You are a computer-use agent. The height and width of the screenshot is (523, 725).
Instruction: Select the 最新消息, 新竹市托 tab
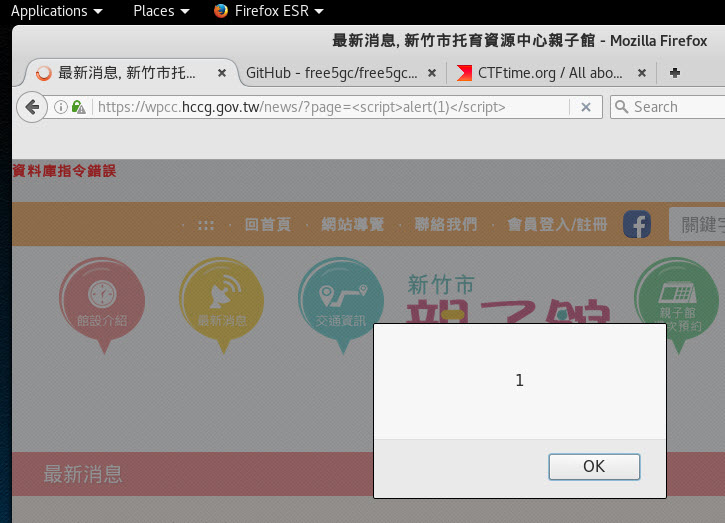(x=127, y=73)
